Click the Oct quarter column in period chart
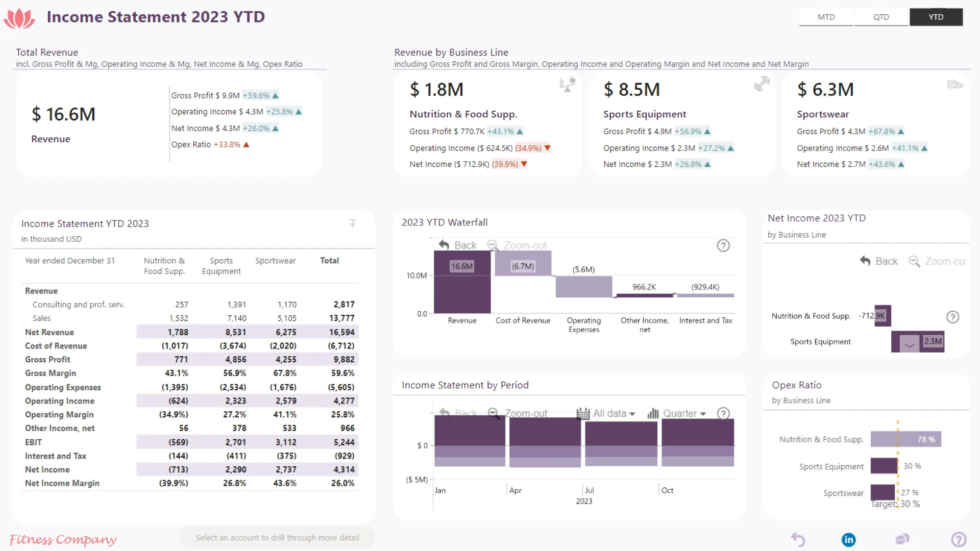This screenshot has height=551, width=980. click(698, 442)
